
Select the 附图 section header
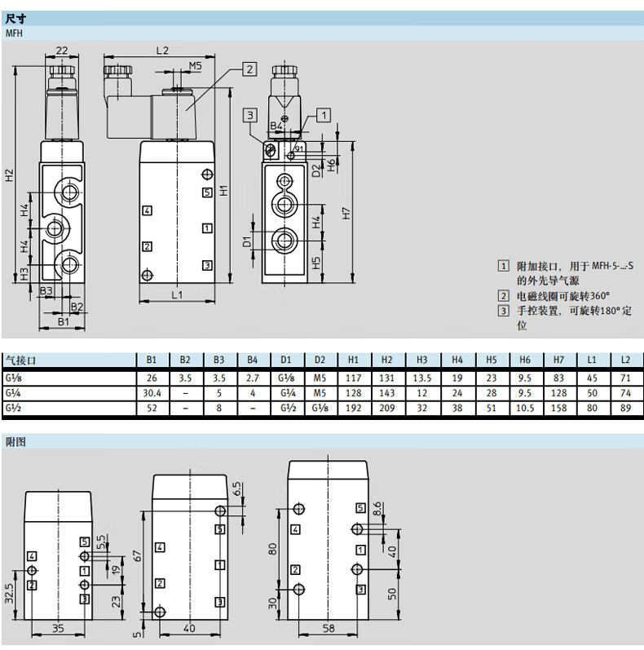16,441
